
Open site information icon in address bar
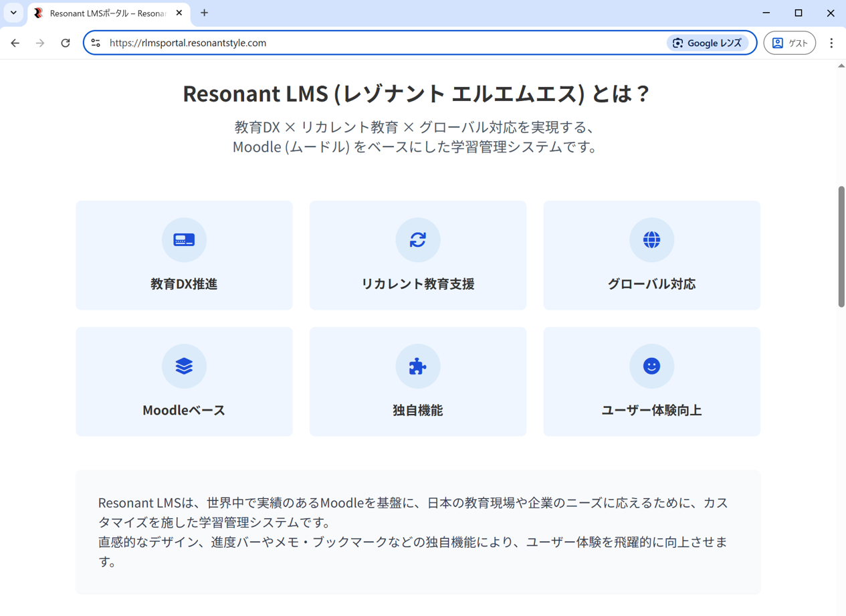pos(96,43)
